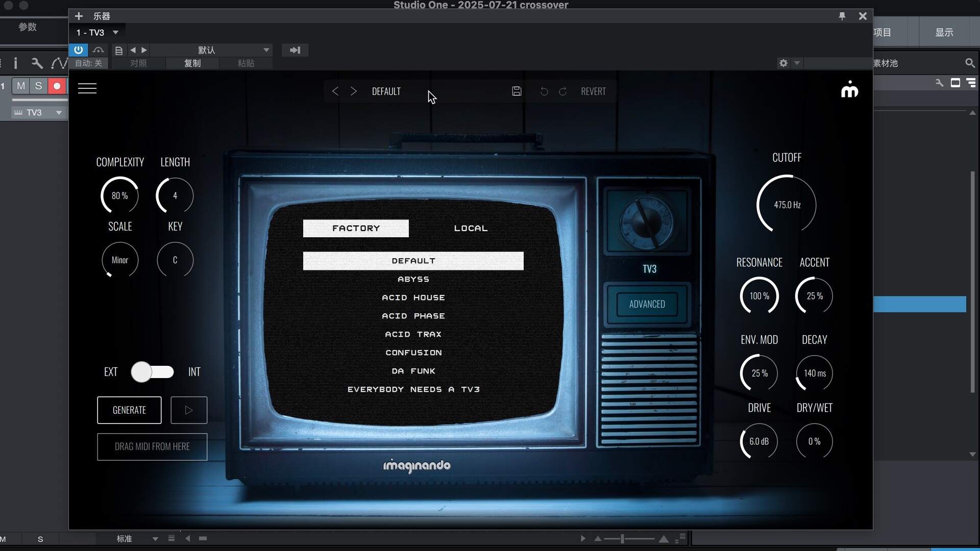This screenshot has height=551, width=980.
Task: Solo track 1 with S button
Action: click(x=38, y=86)
